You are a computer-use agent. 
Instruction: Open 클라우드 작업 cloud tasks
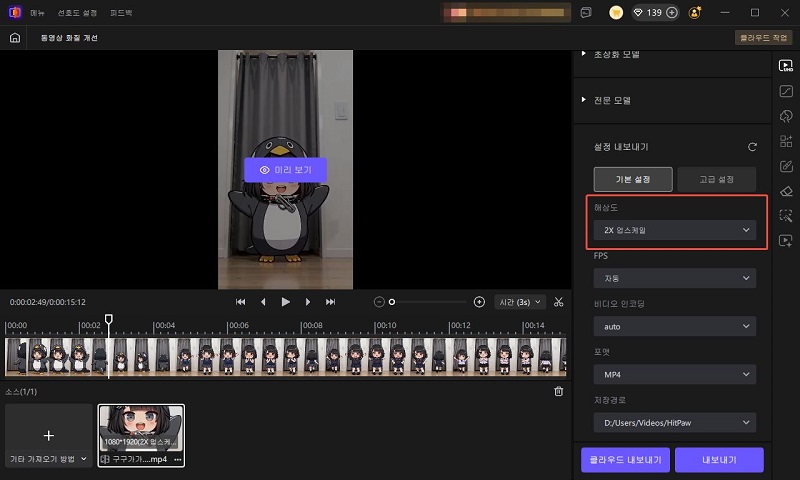point(763,38)
